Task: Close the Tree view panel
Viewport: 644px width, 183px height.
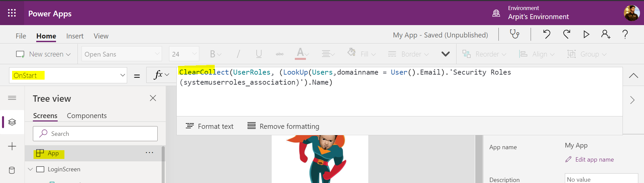Action: 153,98
